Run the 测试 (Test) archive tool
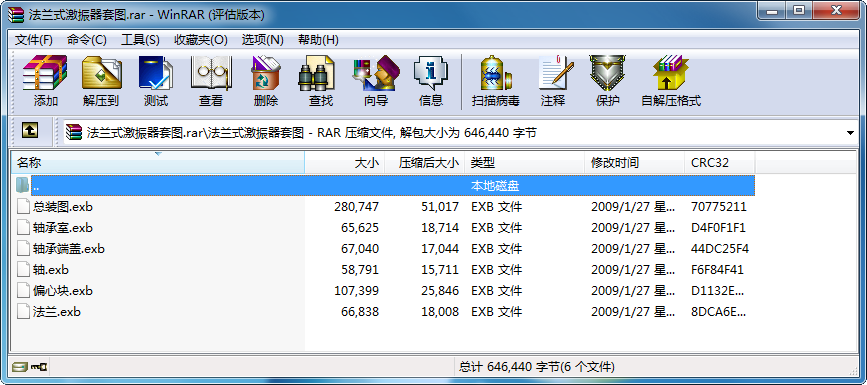This screenshot has height=385, width=867. point(155,81)
